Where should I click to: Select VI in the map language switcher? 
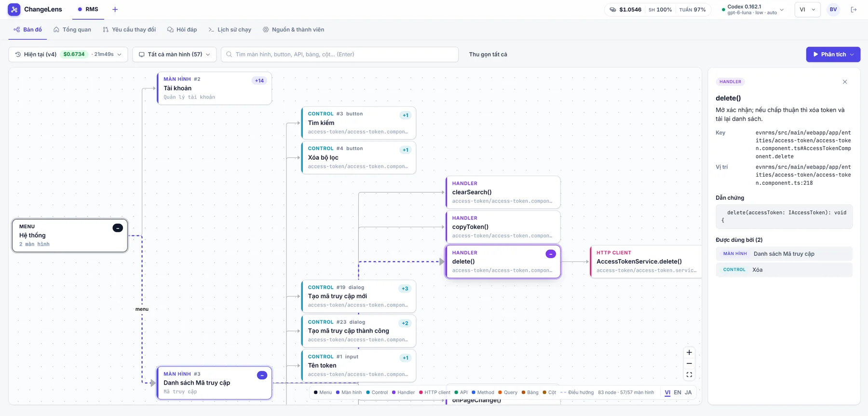pos(667,392)
